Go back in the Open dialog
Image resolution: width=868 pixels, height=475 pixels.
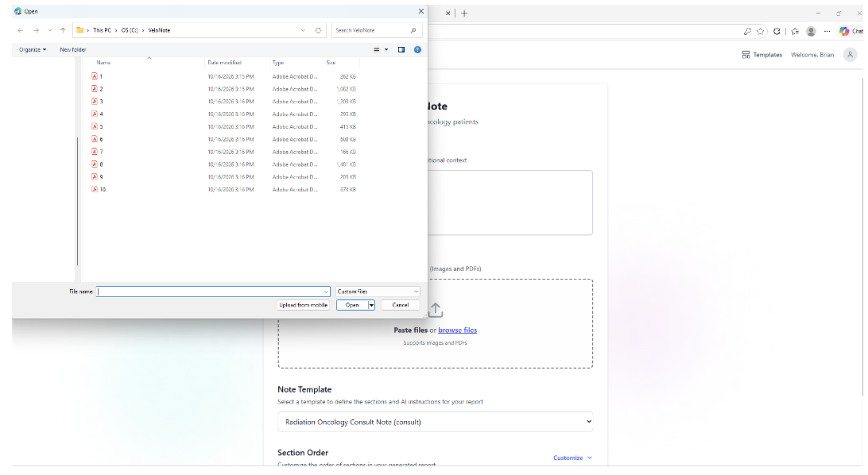21,30
